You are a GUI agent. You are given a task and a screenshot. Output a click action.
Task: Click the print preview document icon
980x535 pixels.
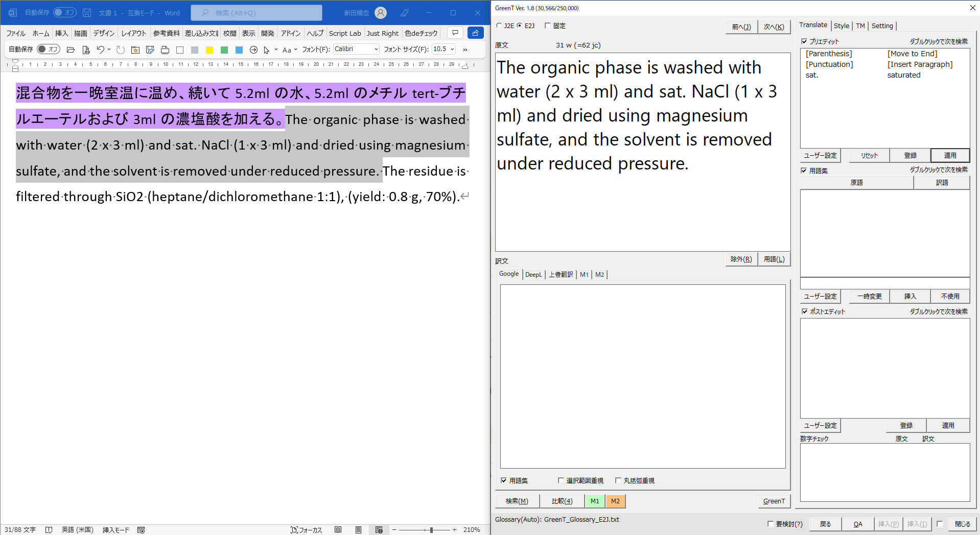pos(86,50)
